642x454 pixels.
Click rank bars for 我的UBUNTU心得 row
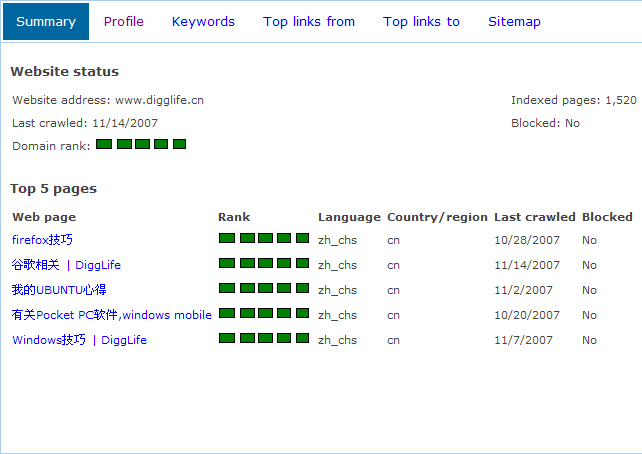[264, 288]
